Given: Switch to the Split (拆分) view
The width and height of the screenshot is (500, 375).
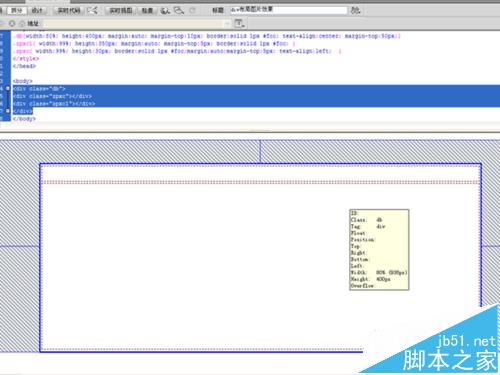Looking at the screenshot, I should 17,10.
